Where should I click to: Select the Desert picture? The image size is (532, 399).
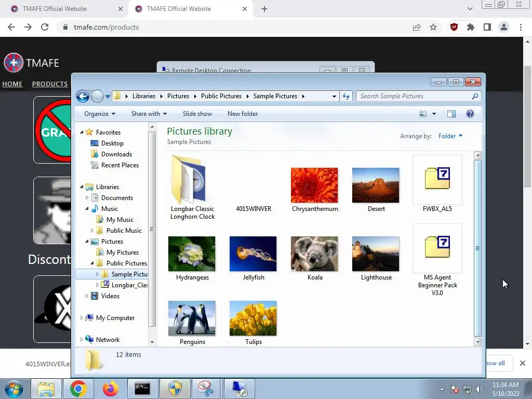point(376,190)
